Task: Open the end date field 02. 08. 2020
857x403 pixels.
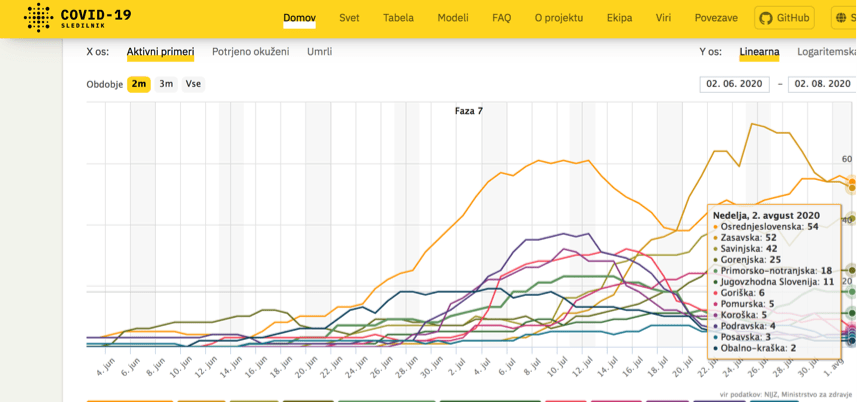Action: [822, 84]
